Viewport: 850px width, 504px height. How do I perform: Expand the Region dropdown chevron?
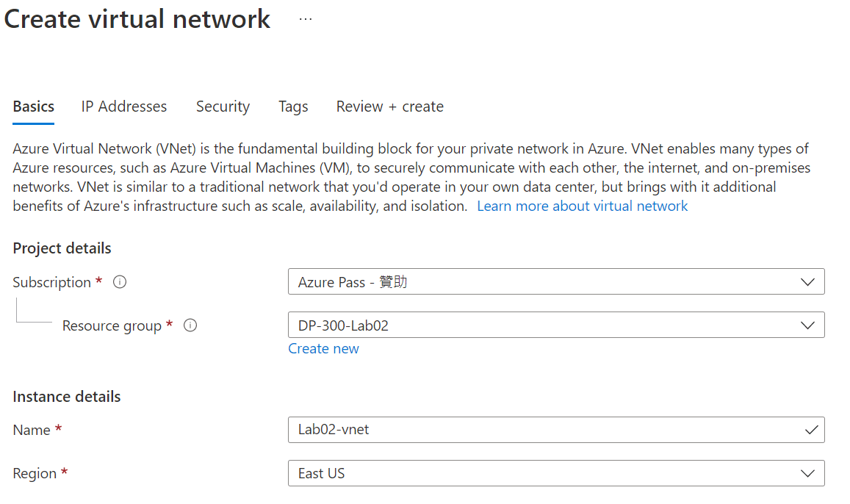coord(807,473)
